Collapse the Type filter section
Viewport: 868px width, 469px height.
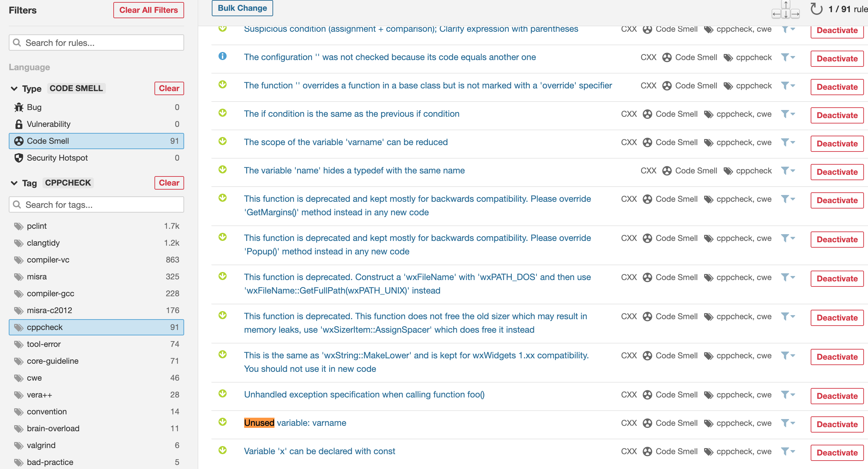(x=14, y=88)
